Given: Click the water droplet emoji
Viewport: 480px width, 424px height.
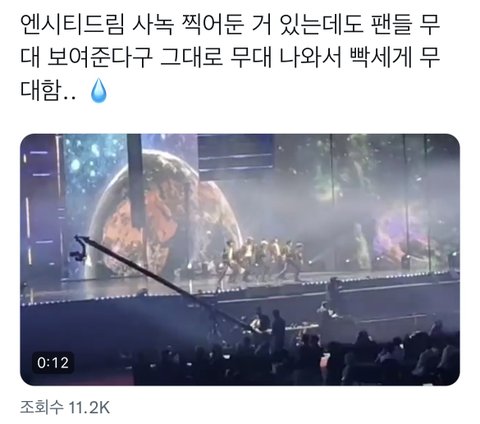Looking at the screenshot, I should pos(99,90).
